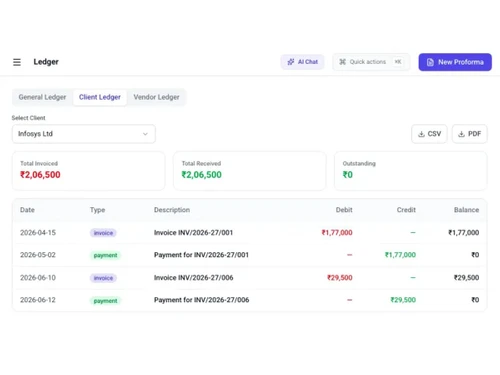Click the ₹1,77,000 debit amount
500x375 pixels.
(337, 233)
